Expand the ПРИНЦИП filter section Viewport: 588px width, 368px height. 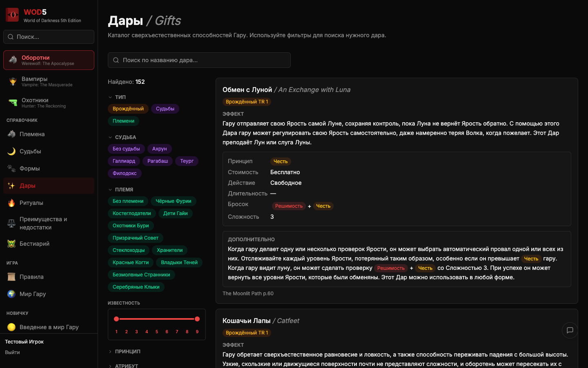pyautogui.click(x=125, y=352)
